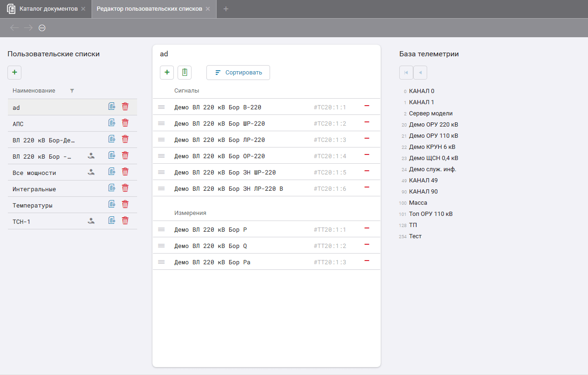
Task: Copy the 'Температуры' list using the document icon
Action: coord(112,204)
